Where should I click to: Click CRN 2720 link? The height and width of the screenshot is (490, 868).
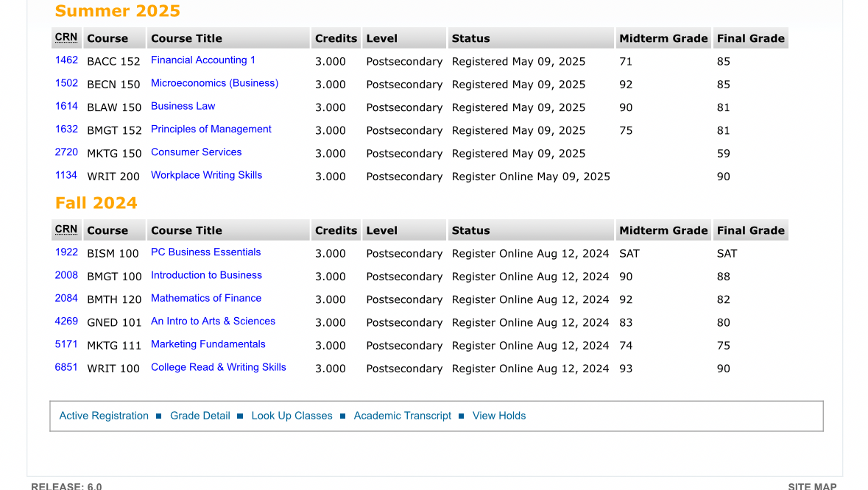coord(66,152)
